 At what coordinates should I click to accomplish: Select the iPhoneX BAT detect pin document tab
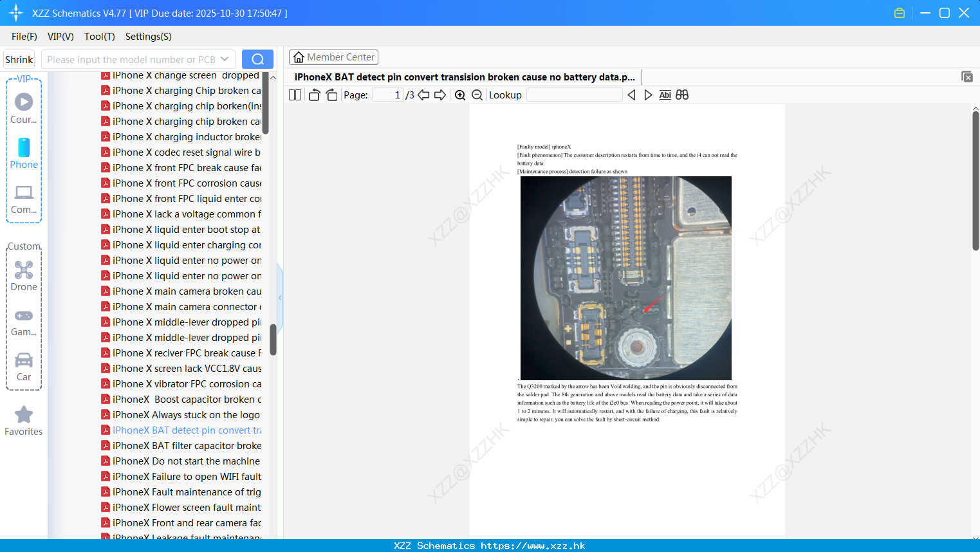point(465,77)
